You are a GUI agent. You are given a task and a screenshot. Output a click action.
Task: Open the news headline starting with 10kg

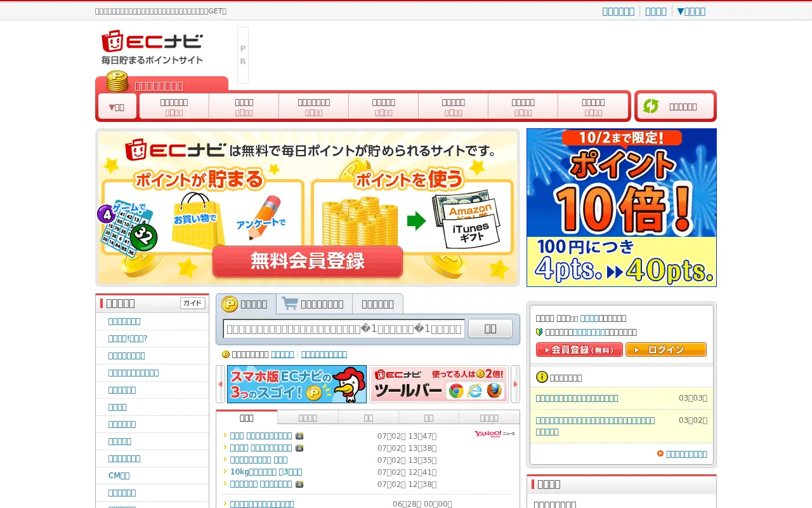point(266,472)
